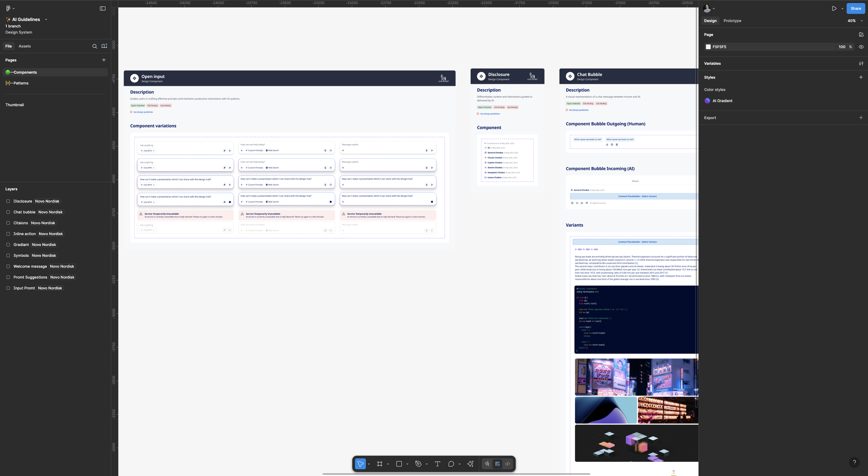Click the blue Share button
The image size is (868, 476).
[856, 8]
